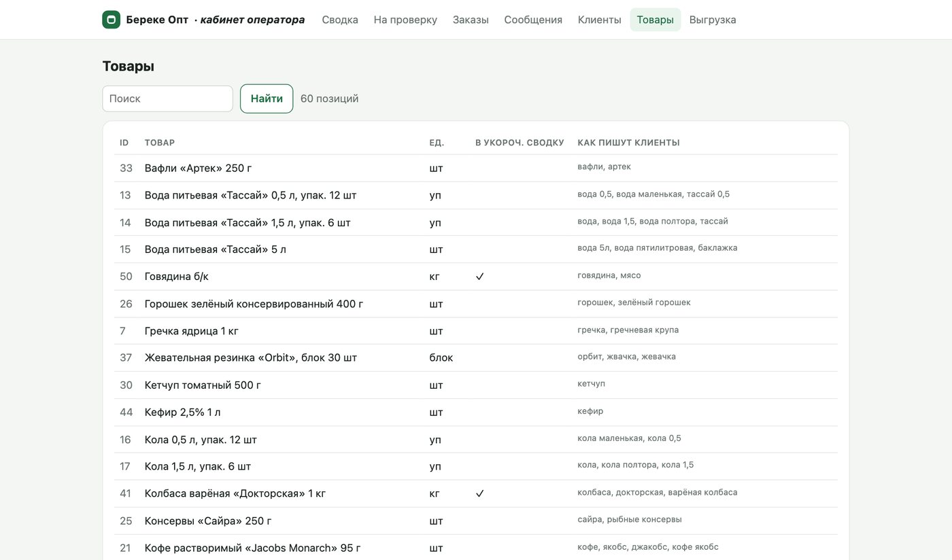The width and height of the screenshot is (952, 560).
Task: Select Кофе растворимый «Jacobs Monarch» 95 г
Action: coord(253,548)
